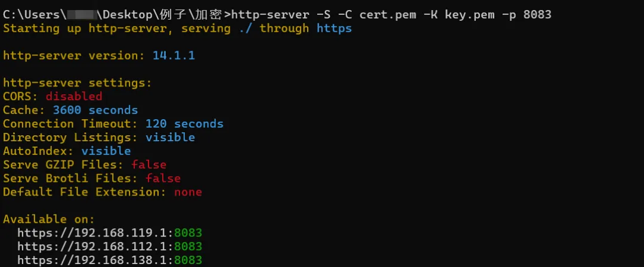
Task: Click the https://192.168.119.1:8083 address
Action: [x=110, y=233]
